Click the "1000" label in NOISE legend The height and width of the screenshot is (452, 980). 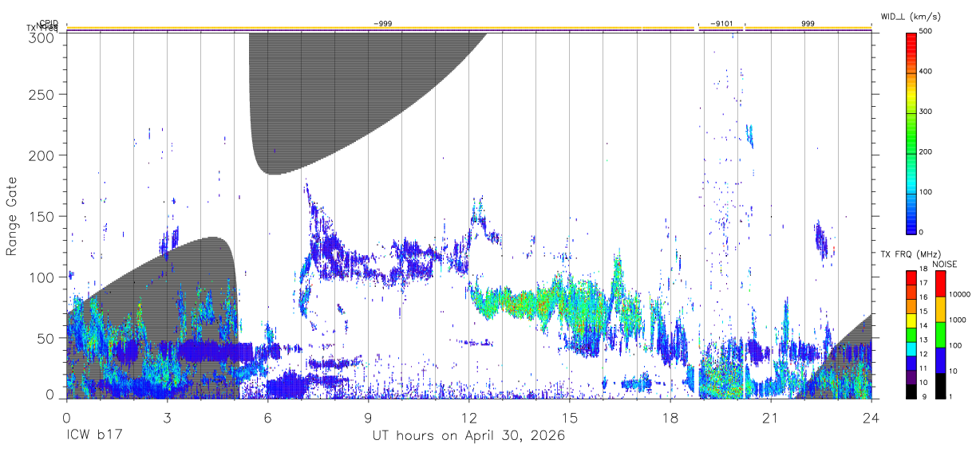pos(958,320)
